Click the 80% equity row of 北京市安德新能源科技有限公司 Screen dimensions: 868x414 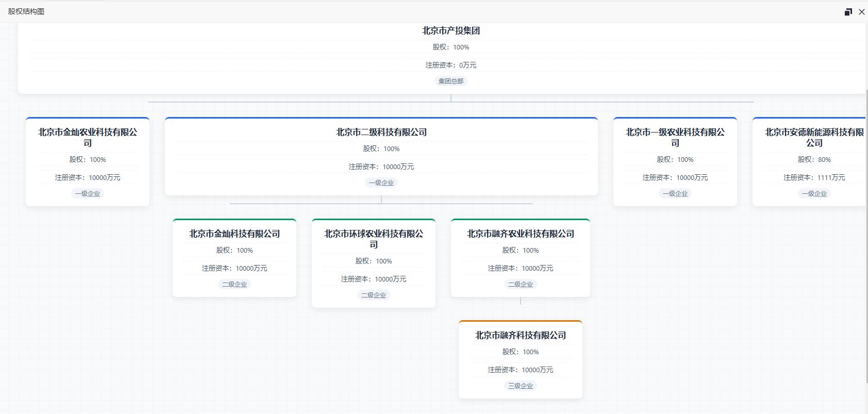click(814, 160)
